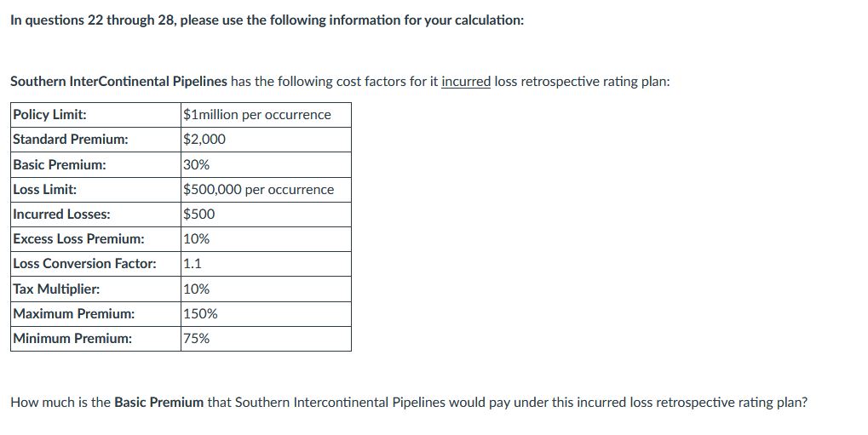The width and height of the screenshot is (868, 435).
Task: Select the 150% maximum premium value
Action: pyautogui.click(x=200, y=313)
